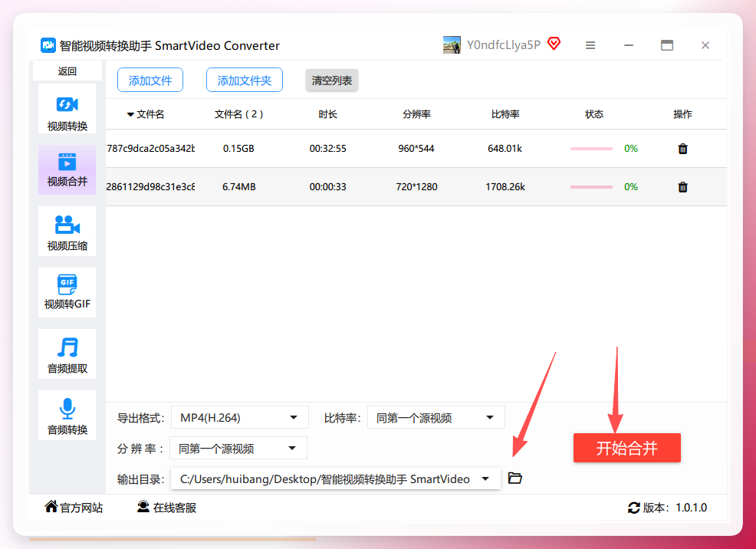Click the SmartVideo Converter app logo
This screenshot has width=756, height=549.
coord(48,45)
